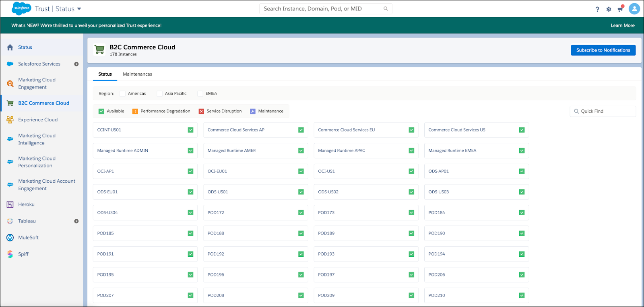Click the Maintenance legend wrench icon
Screen dimensions: 644x307
pyautogui.click(x=253, y=111)
